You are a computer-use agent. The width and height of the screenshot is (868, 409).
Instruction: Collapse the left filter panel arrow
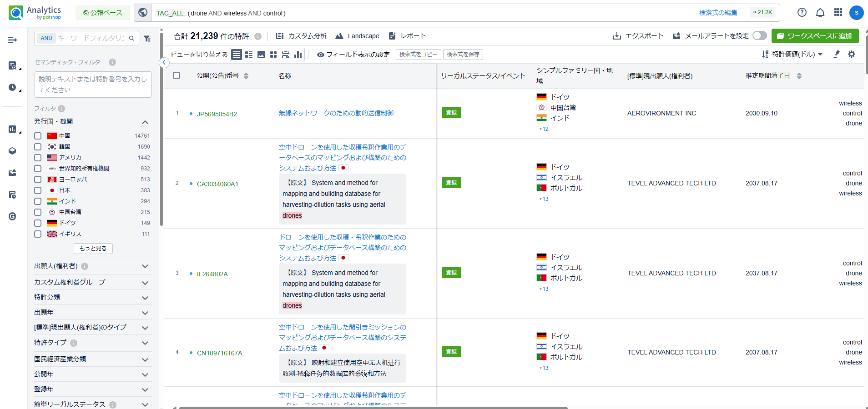[x=164, y=63]
